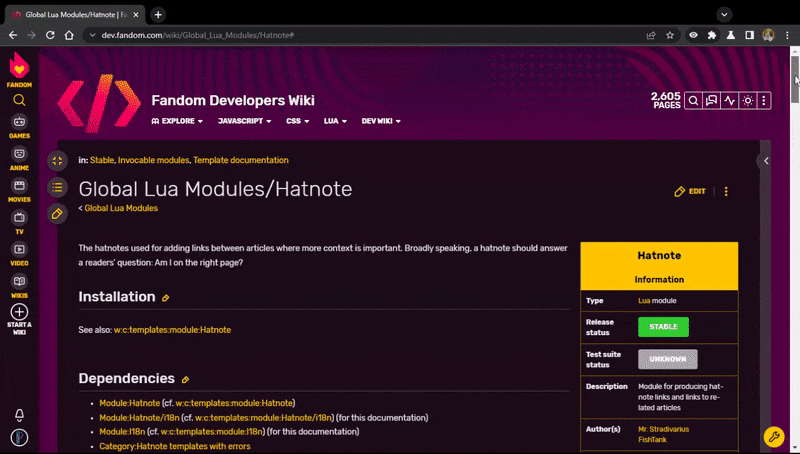Open the Anime section in sidebar

[x=19, y=159]
